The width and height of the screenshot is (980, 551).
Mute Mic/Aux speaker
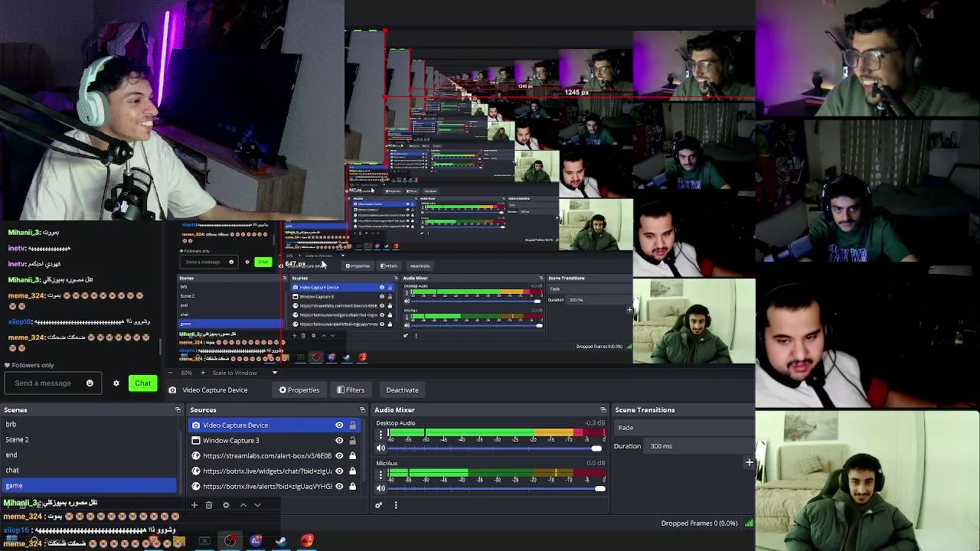click(x=381, y=488)
